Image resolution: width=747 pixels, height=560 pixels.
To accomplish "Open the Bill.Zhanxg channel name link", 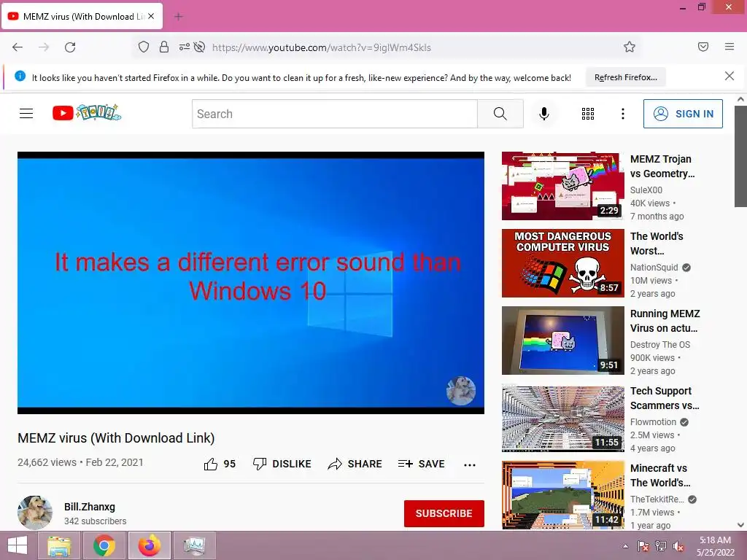I will point(90,507).
